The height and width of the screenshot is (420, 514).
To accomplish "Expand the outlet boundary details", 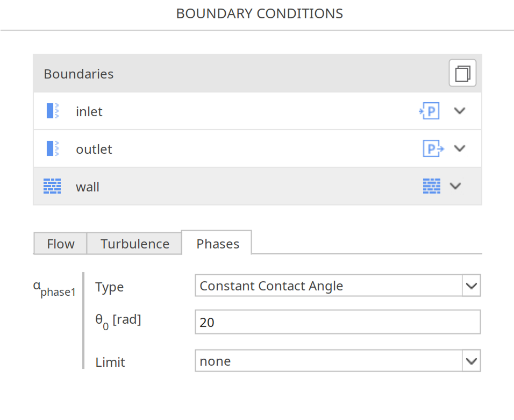I will (460, 148).
